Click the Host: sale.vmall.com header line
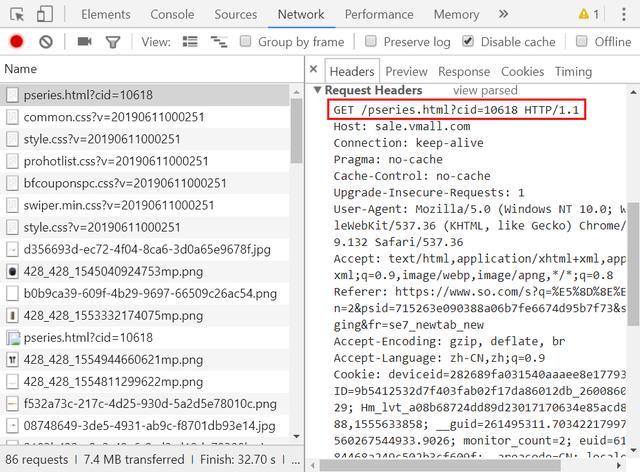Viewport: 640px width, 472px height. pyautogui.click(x=402, y=127)
